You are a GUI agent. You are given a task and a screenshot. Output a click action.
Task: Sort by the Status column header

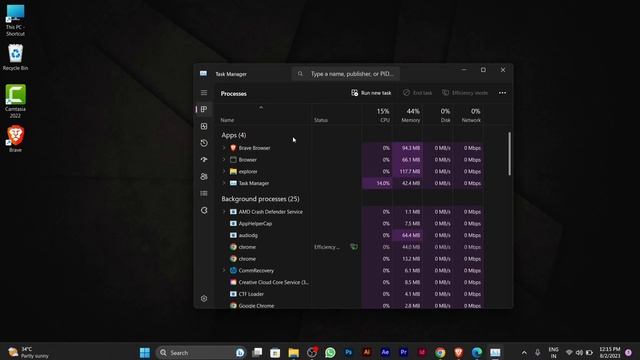pyautogui.click(x=321, y=120)
